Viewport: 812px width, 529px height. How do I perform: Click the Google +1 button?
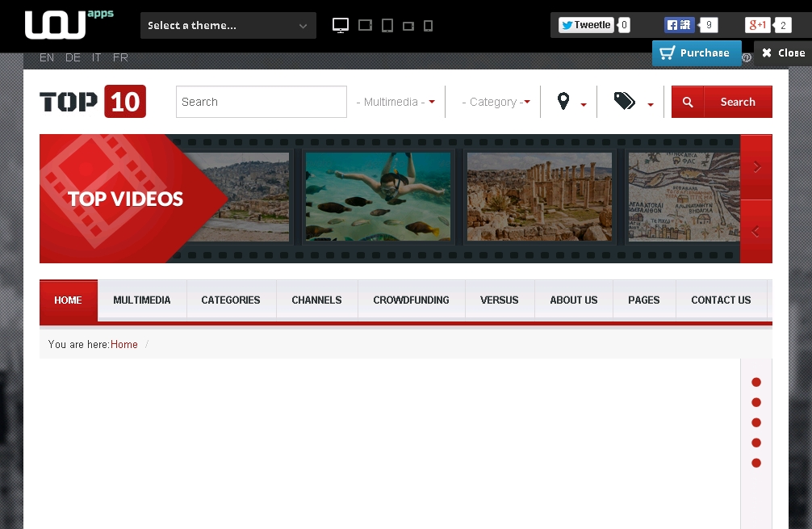(756, 25)
